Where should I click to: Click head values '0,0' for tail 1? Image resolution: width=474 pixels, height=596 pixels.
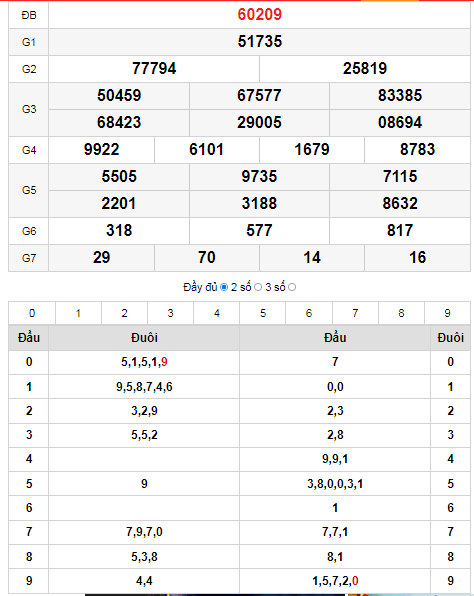[x=335, y=387]
